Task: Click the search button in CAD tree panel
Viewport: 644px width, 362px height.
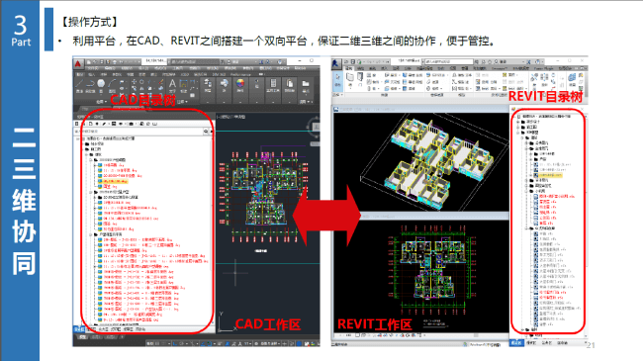Action: click(206, 132)
